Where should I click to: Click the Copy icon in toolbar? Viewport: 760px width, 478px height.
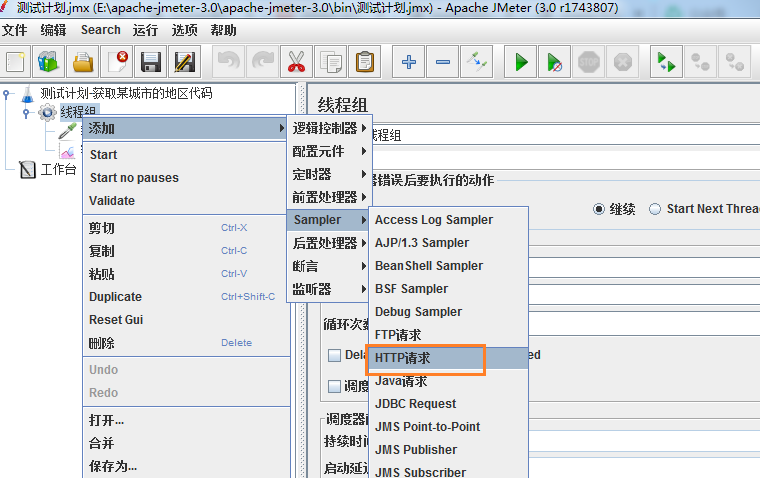point(331,62)
